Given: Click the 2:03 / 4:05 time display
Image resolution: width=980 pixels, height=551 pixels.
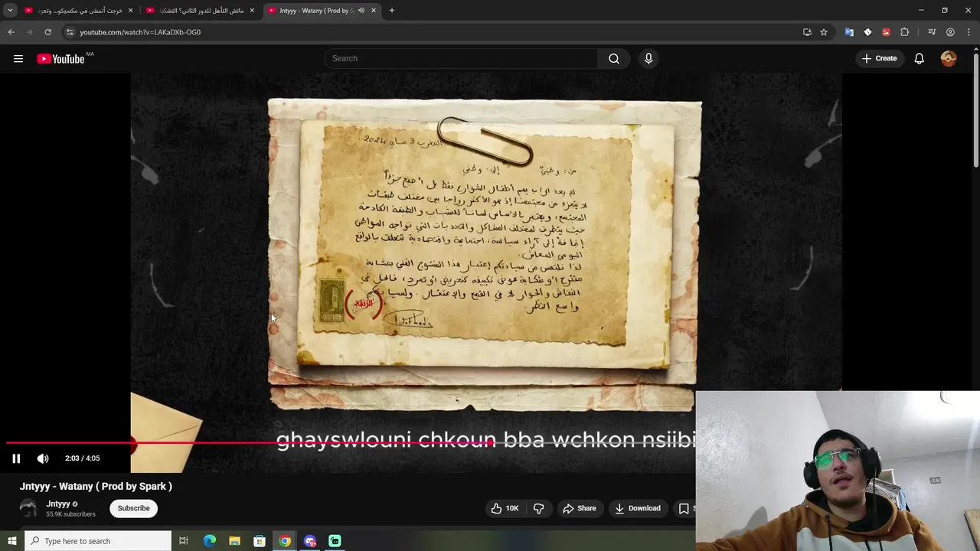Looking at the screenshot, I should 83,458.
